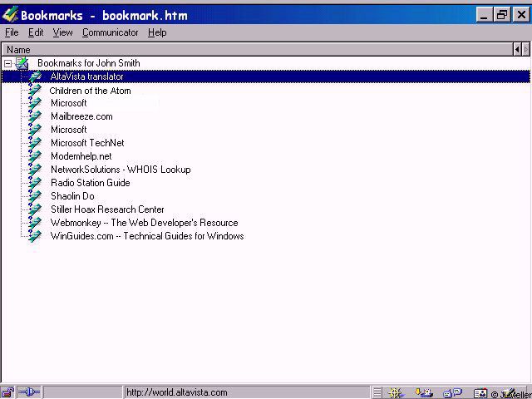Image resolution: width=532 pixels, height=399 pixels.
Task: Open the File menu
Action: pos(12,32)
